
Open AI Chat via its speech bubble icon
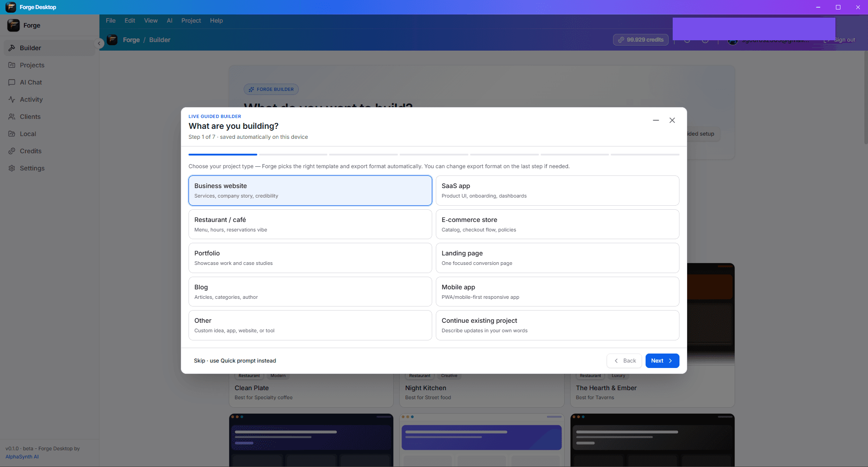pyautogui.click(x=12, y=82)
